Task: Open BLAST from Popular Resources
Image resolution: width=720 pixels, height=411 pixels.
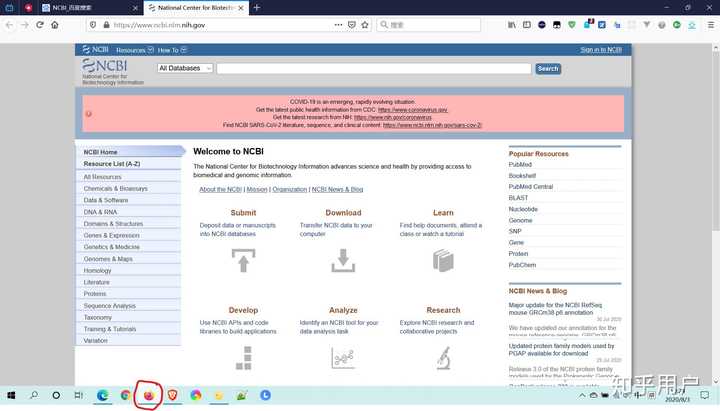Action: point(518,197)
